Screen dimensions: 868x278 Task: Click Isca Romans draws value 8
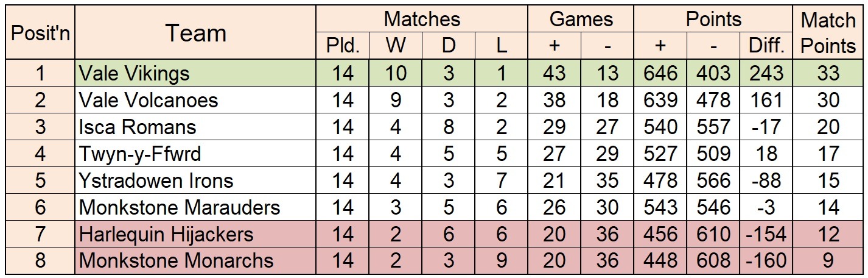[449, 127]
